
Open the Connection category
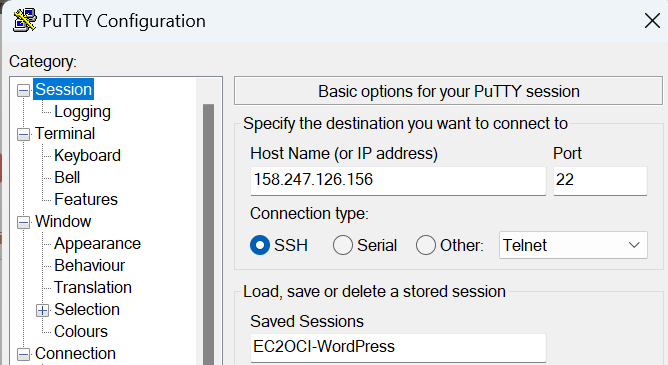[x=75, y=354]
